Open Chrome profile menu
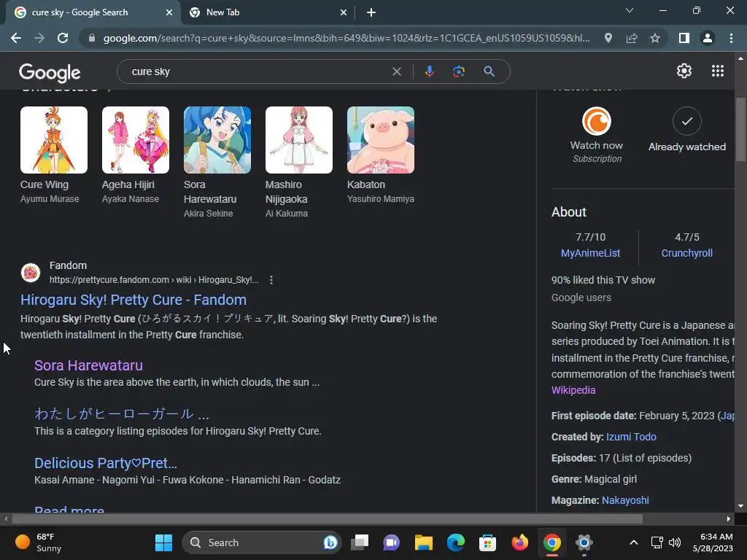 (708, 38)
